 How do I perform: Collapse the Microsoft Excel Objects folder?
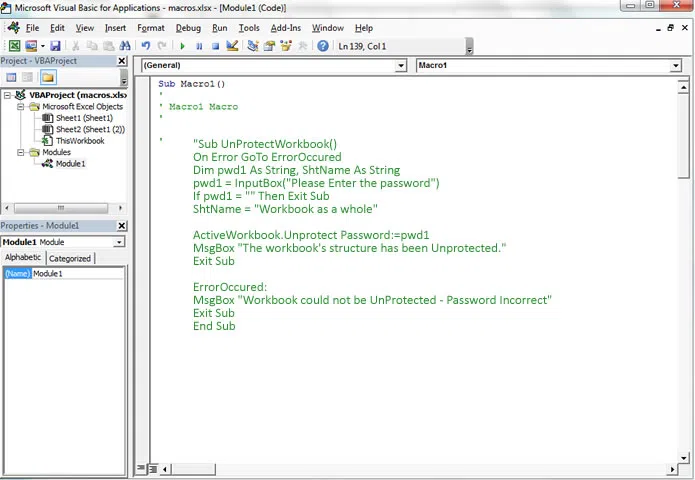pyautogui.click(x=20, y=106)
